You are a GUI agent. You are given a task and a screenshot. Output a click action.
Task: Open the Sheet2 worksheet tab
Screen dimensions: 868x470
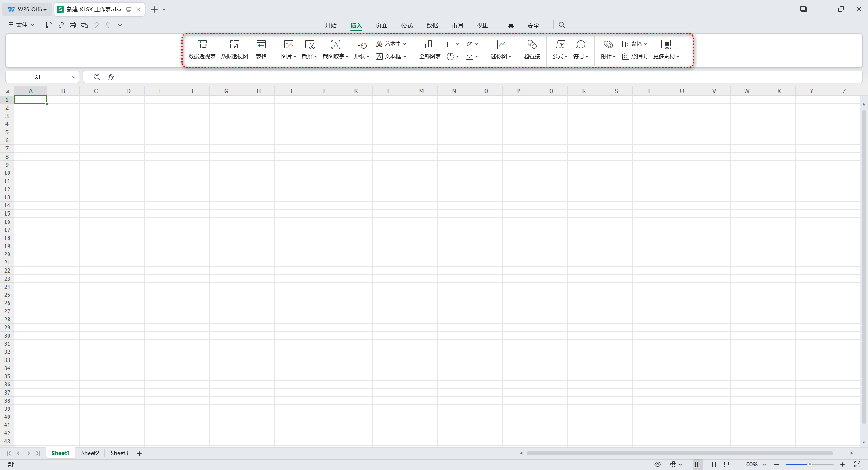click(90, 453)
